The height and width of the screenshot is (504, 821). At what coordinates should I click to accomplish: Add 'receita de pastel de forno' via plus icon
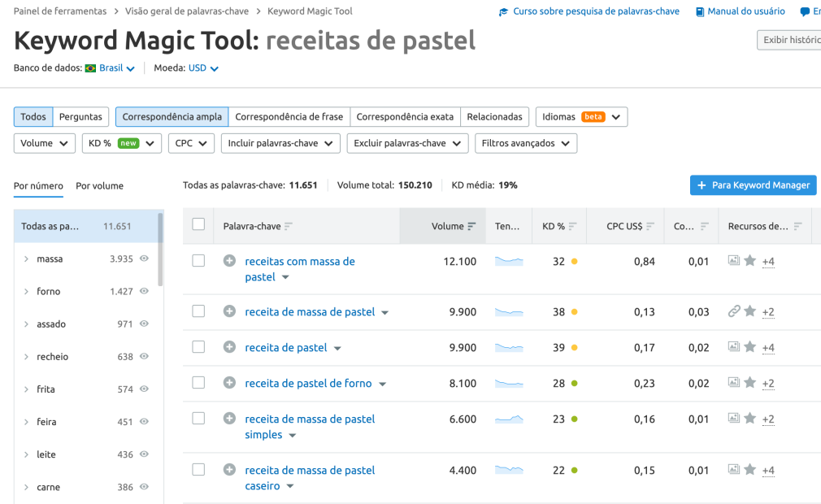(x=229, y=383)
